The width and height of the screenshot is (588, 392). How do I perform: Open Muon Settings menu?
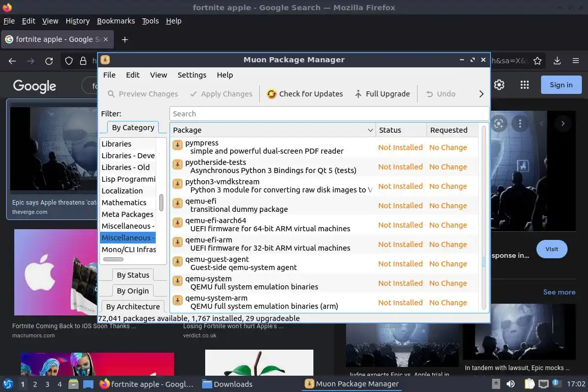pos(192,75)
